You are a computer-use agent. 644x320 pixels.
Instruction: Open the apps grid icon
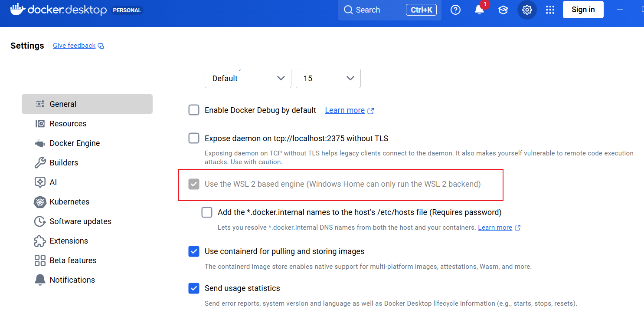[x=550, y=10]
